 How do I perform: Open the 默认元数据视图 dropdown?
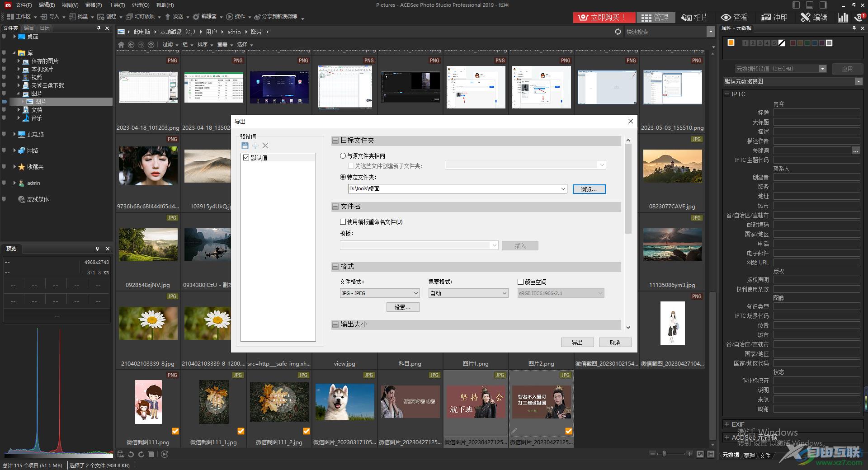click(859, 81)
